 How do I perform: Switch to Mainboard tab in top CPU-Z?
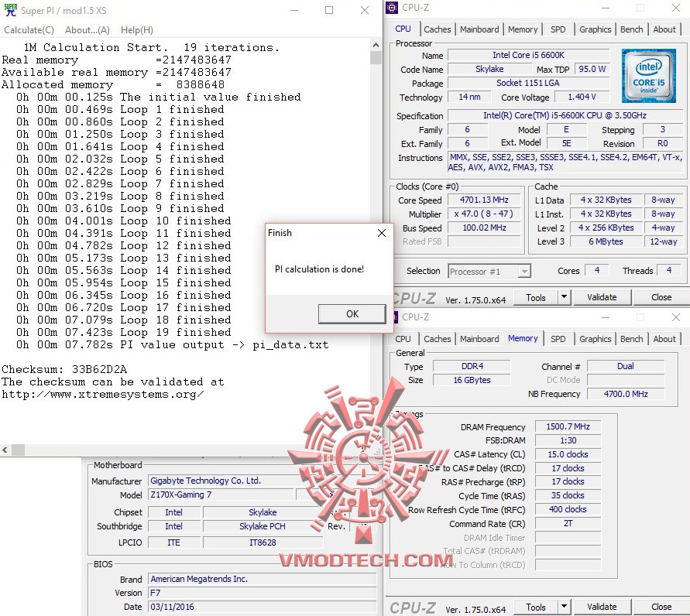coord(479,29)
